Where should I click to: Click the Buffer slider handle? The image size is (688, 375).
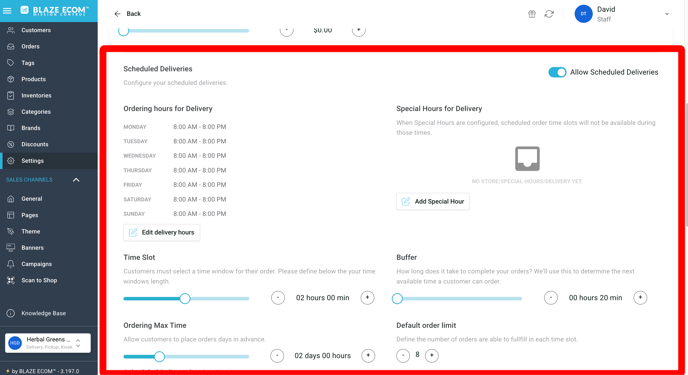[397, 299]
